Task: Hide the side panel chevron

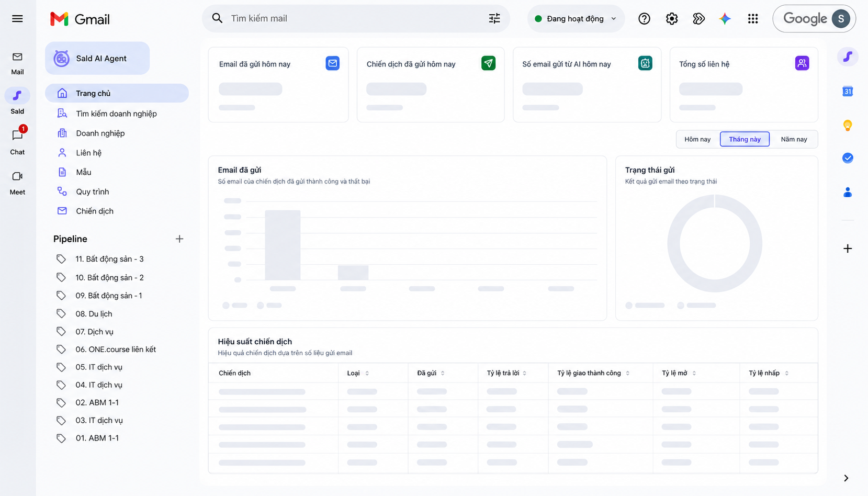Action: 846,478
